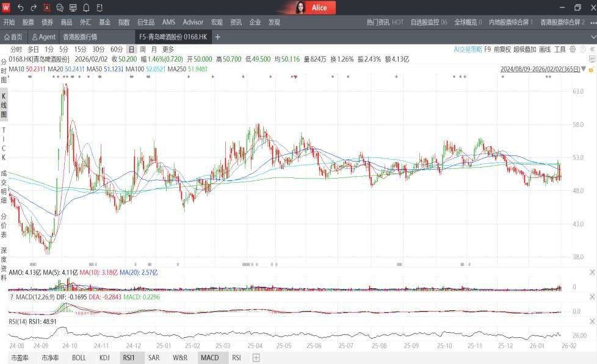Click the 超级叠加 button
Screen dimensions: 597x364
(524, 49)
